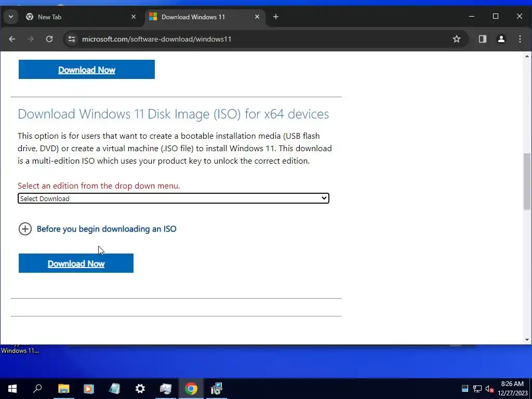Expand Before you begin downloading an ISO
Image resolution: width=532 pixels, height=399 pixels.
[97, 229]
